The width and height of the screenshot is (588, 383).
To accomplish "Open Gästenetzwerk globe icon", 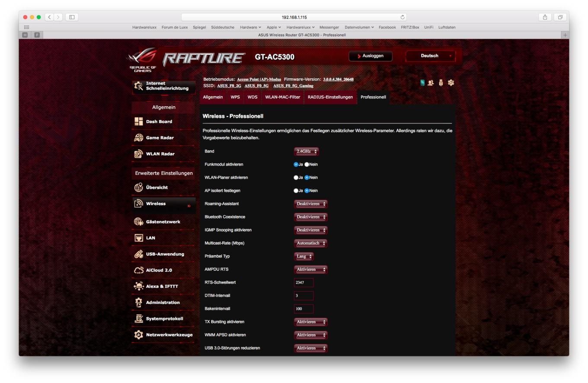I will pos(138,222).
